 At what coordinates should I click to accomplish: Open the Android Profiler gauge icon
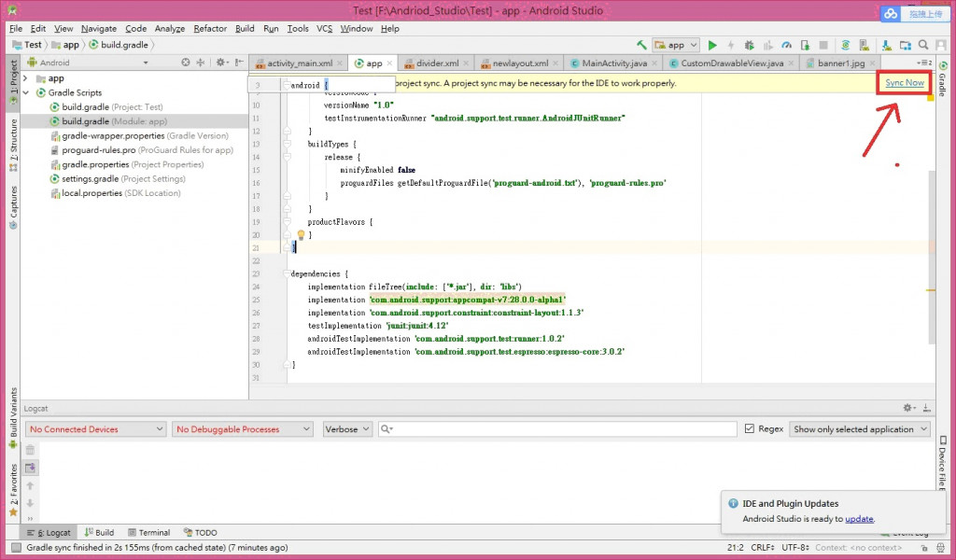pos(786,45)
